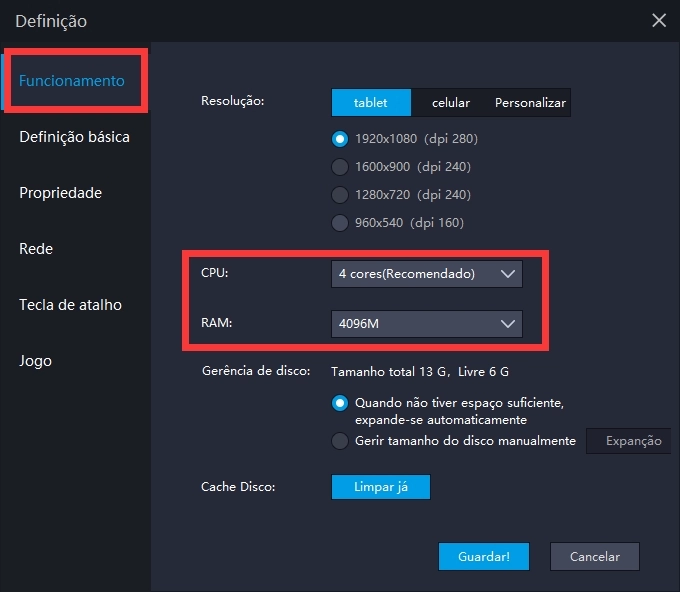Open the Propriedade section

60,193
